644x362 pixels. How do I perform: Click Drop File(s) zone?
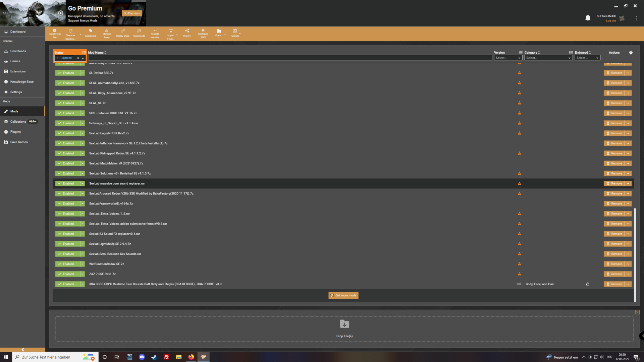pyautogui.click(x=344, y=329)
